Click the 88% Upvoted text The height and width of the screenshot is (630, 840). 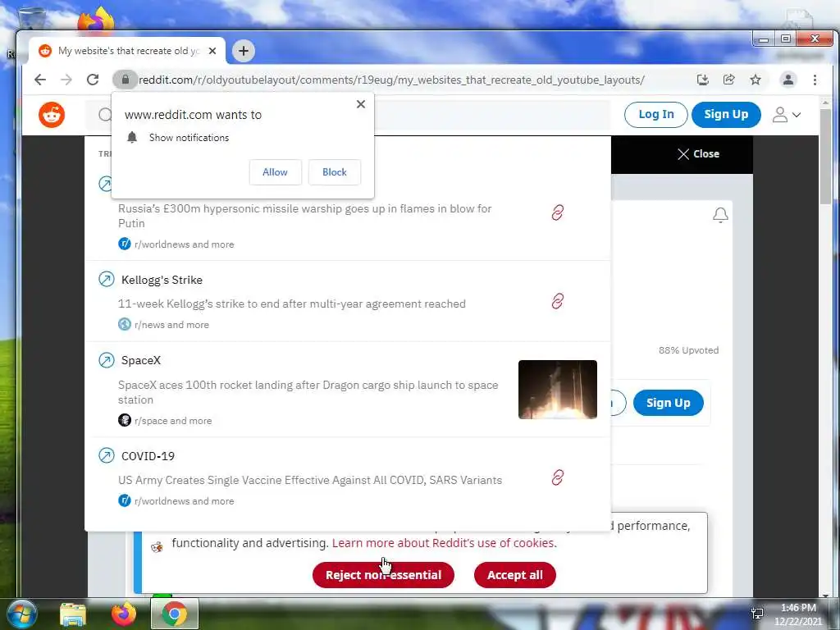pos(688,350)
